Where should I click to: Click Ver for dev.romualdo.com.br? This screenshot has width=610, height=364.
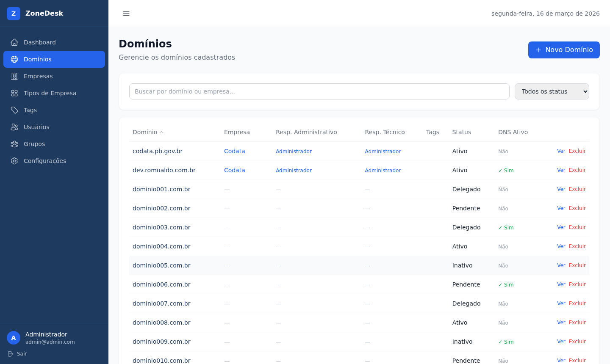point(561,170)
